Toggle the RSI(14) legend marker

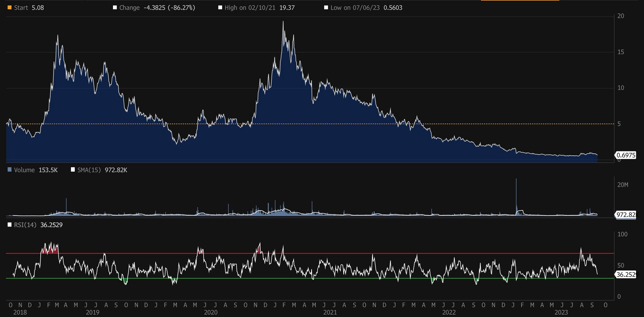click(x=10, y=225)
